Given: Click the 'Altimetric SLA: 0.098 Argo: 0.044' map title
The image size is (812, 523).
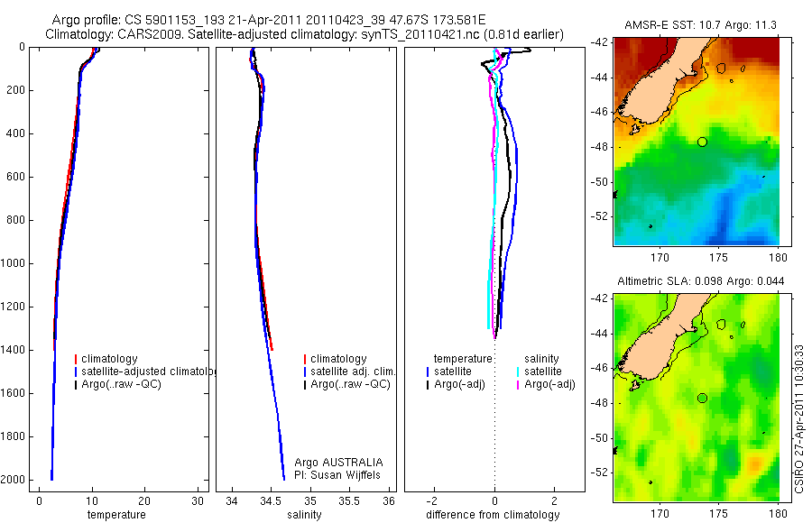Looking at the screenshot, I should click(701, 281).
